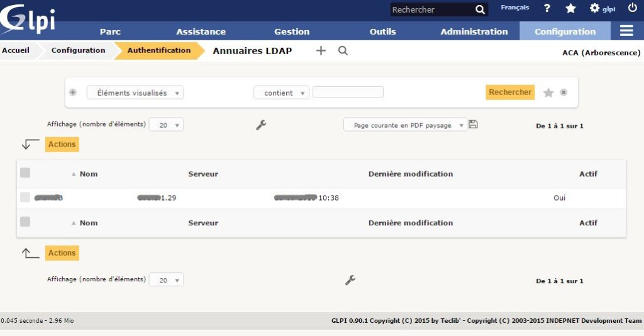Click the help question mark icon
644x336 pixels.
tap(547, 9)
